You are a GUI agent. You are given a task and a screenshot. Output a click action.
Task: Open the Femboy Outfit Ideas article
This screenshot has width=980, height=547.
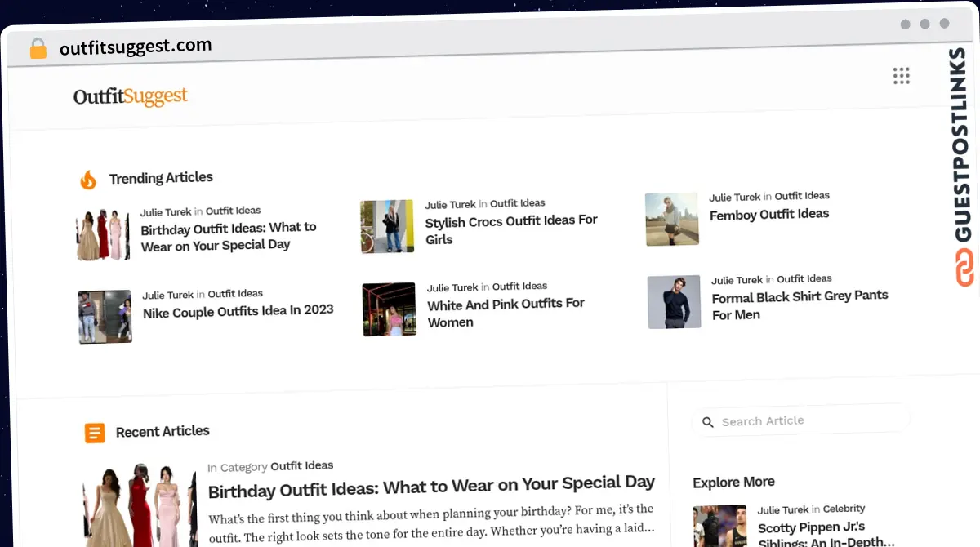(x=768, y=215)
